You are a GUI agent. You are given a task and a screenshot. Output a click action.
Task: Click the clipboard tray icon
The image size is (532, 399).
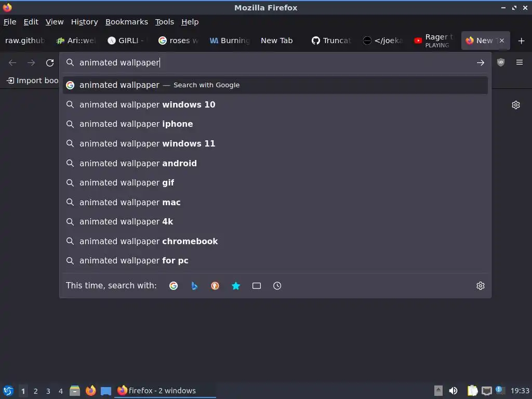pyautogui.click(x=472, y=391)
